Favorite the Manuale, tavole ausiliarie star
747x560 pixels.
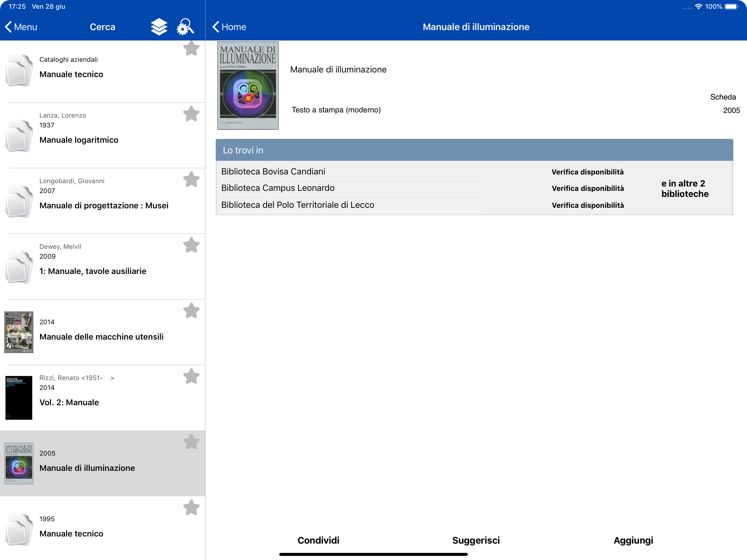pos(191,245)
